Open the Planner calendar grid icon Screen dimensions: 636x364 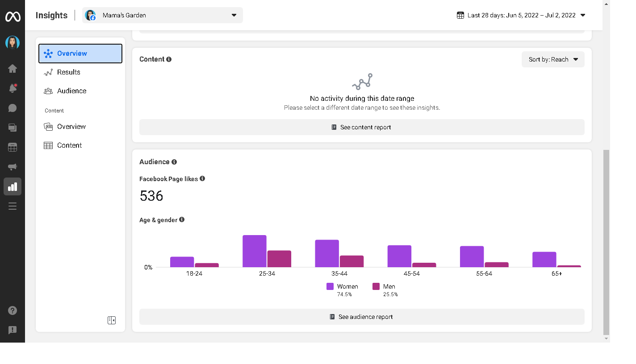(x=13, y=147)
